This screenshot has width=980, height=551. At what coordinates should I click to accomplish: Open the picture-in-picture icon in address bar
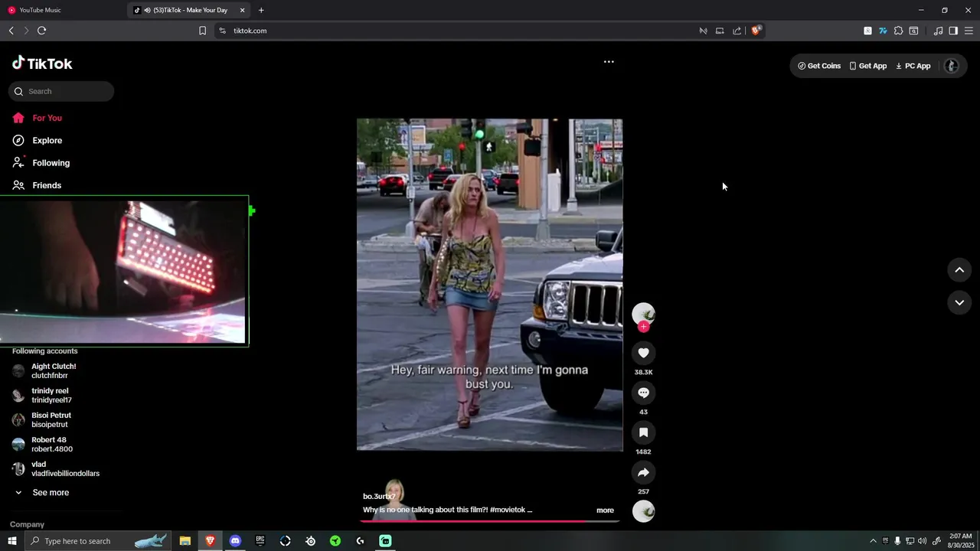tap(720, 31)
